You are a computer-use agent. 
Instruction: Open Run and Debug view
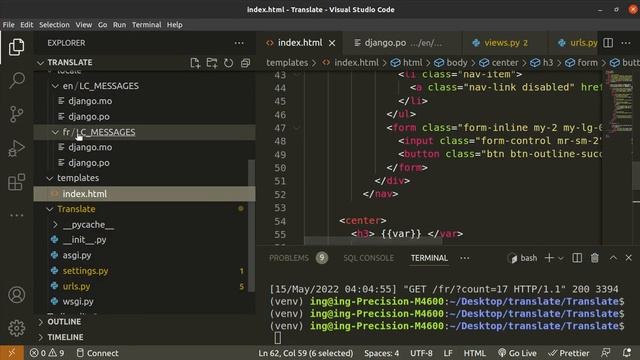tap(16, 148)
